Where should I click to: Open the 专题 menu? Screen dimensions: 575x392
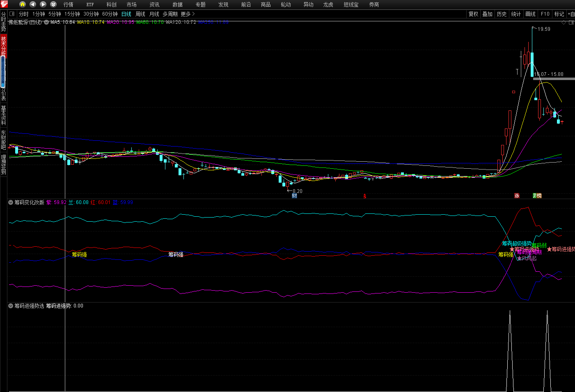point(200,5)
